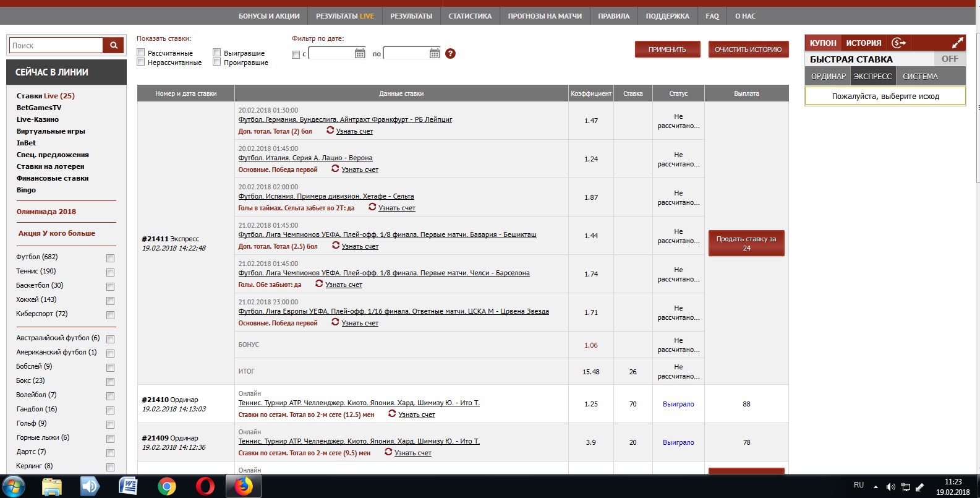The image size is (980, 498).
Task: Open Windows Explorer from the taskbar
Action: click(52, 487)
